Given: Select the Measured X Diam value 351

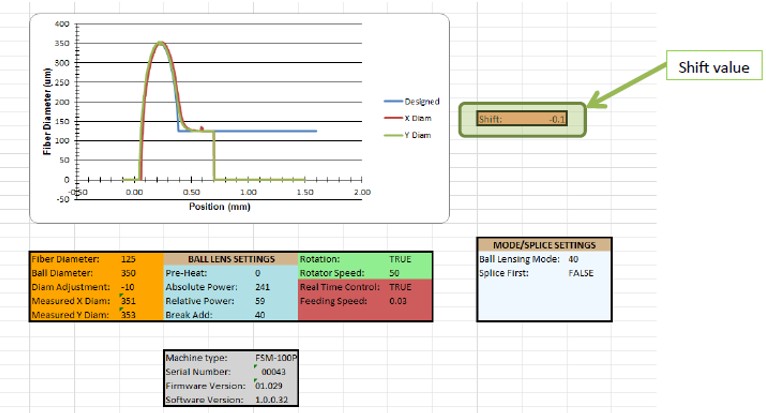Looking at the screenshot, I should [129, 299].
